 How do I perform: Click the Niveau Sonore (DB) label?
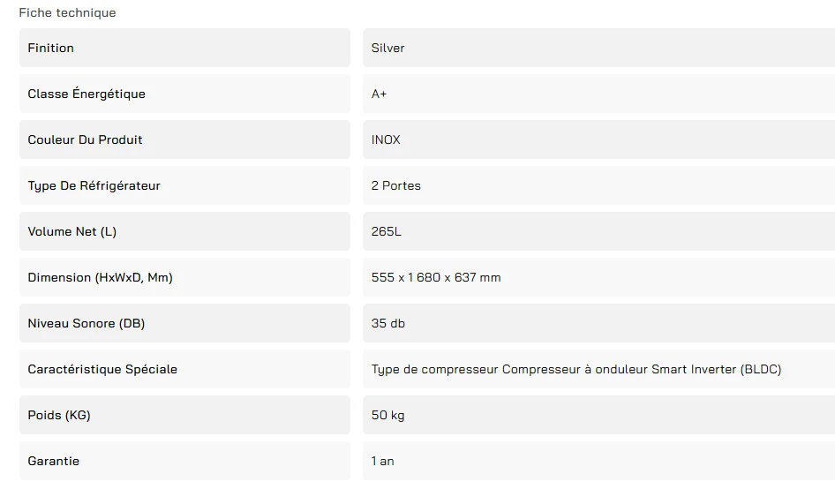pos(87,323)
